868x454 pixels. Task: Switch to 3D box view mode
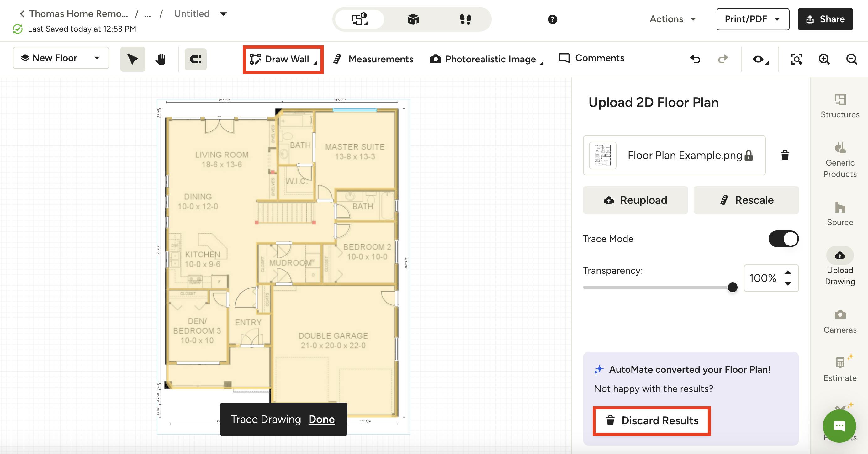click(413, 19)
